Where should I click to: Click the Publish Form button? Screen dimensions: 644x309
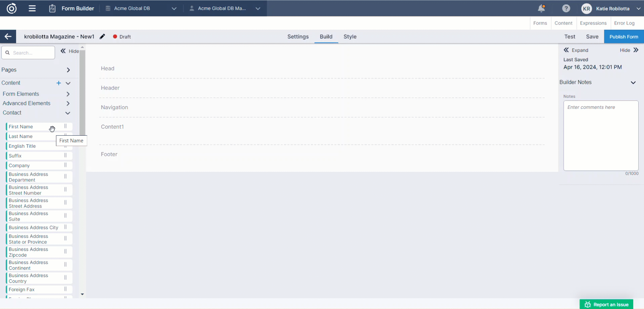623,37
